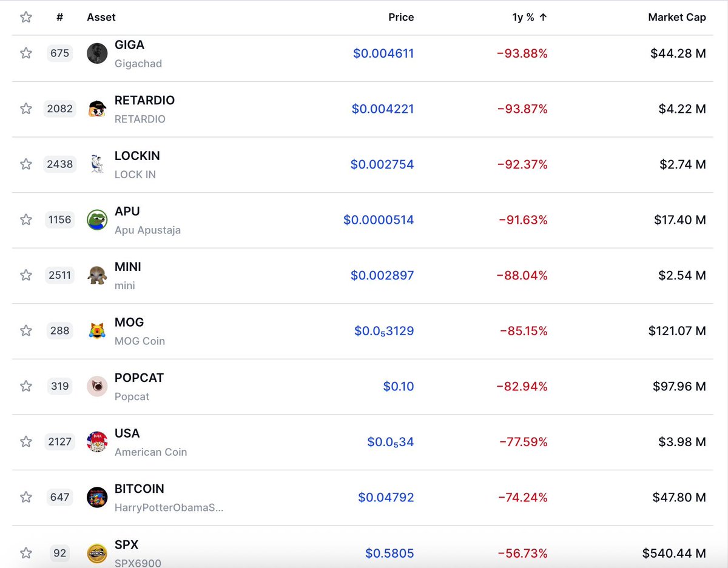The width and height of the screenshot is (728, 568).
Task: Click the Gigachad coin logo icon
Action: pos(97,53)
